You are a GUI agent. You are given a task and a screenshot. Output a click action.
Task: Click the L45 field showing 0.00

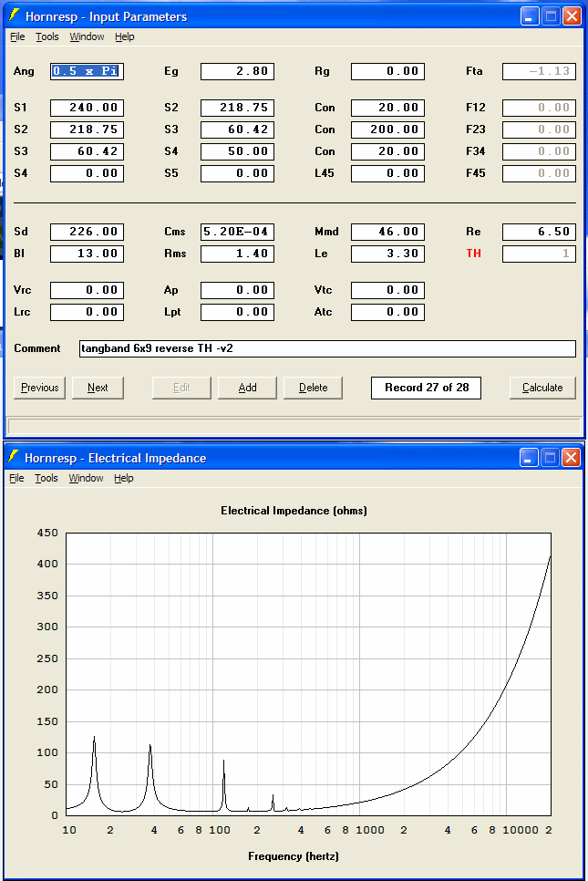coord(388,173)
